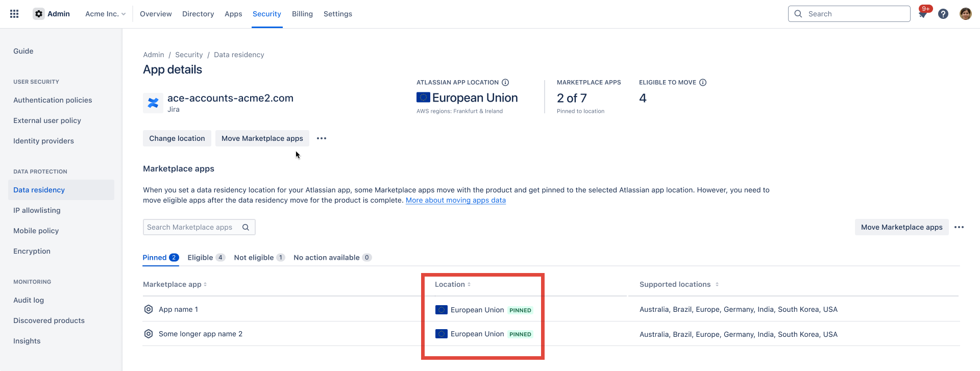This screenshot has width=980, height=371.
Task: Click info icon next to Atlassian App Location
Action: 505,82
